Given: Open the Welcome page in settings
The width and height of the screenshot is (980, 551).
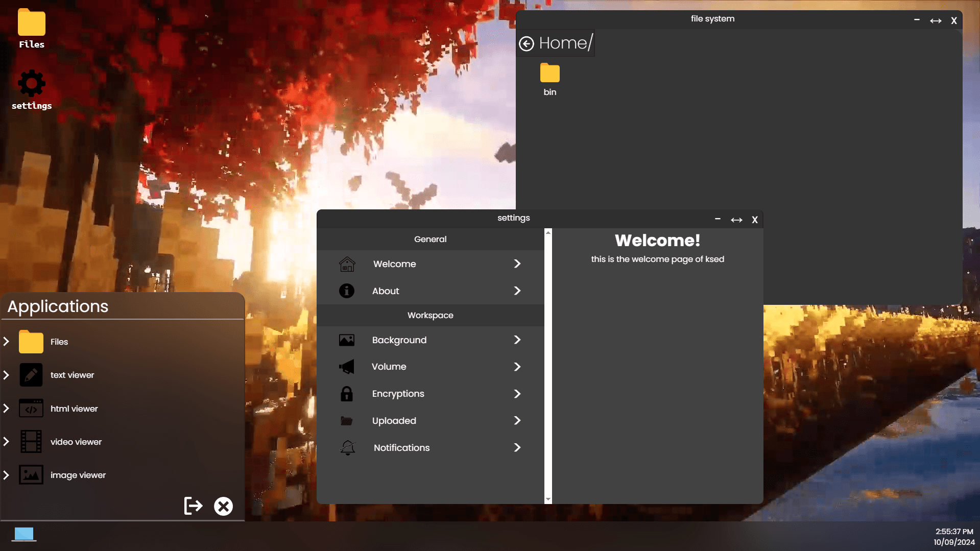Looking at the screenshot, I should (x=394, y=264).
